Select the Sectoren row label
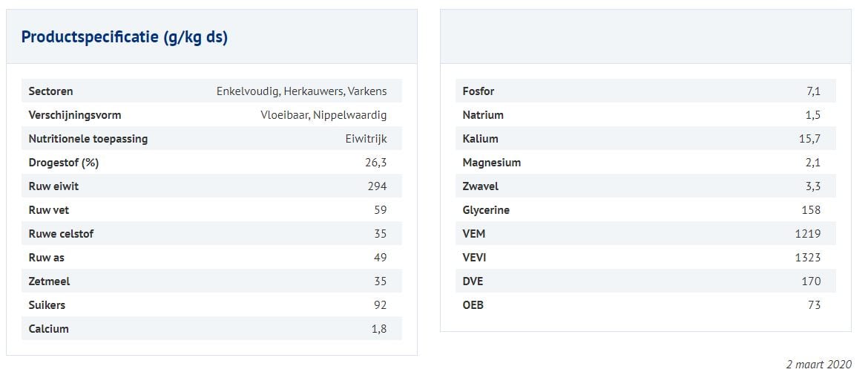868x378 pixels. click(50, 91)
